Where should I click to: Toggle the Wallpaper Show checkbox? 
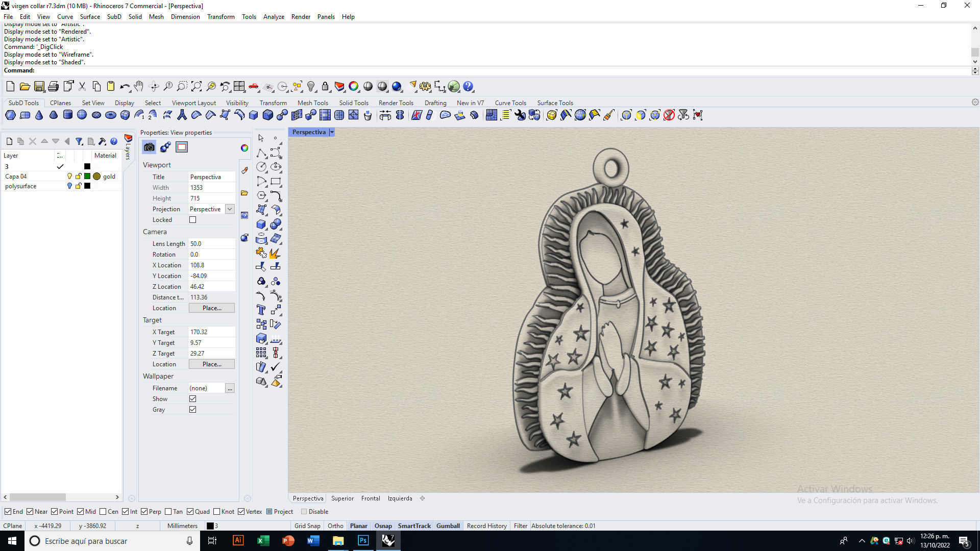pyautogui.click(x=193, y=399)
